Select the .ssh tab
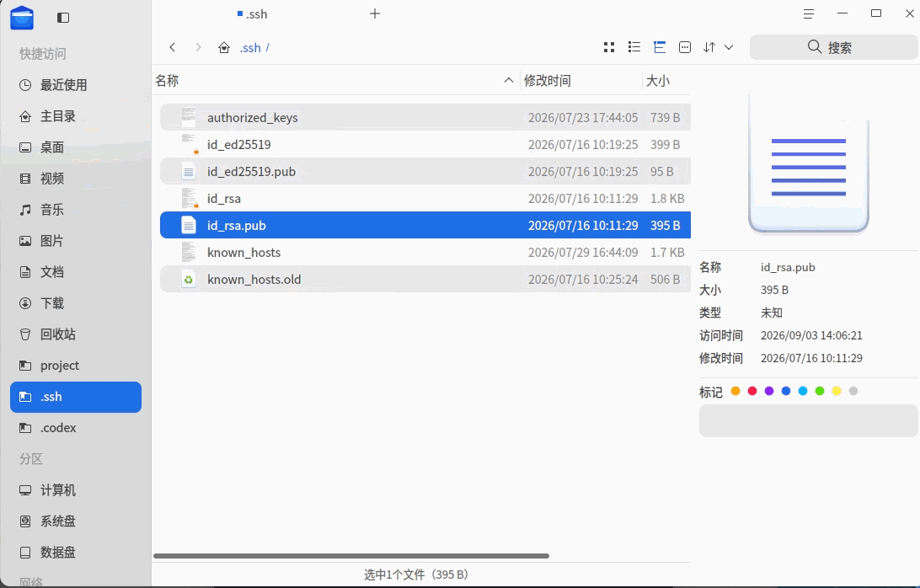 [x=252, y=14]
